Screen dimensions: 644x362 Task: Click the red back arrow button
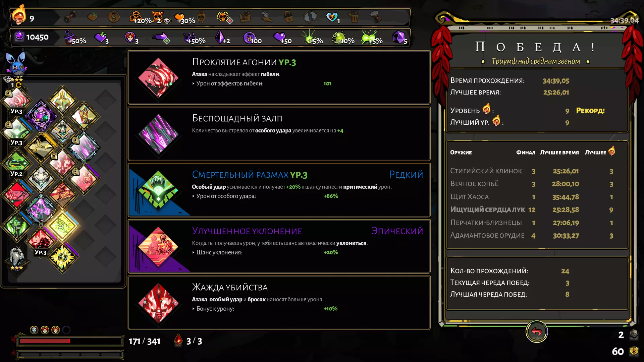[x=536, y=332]
